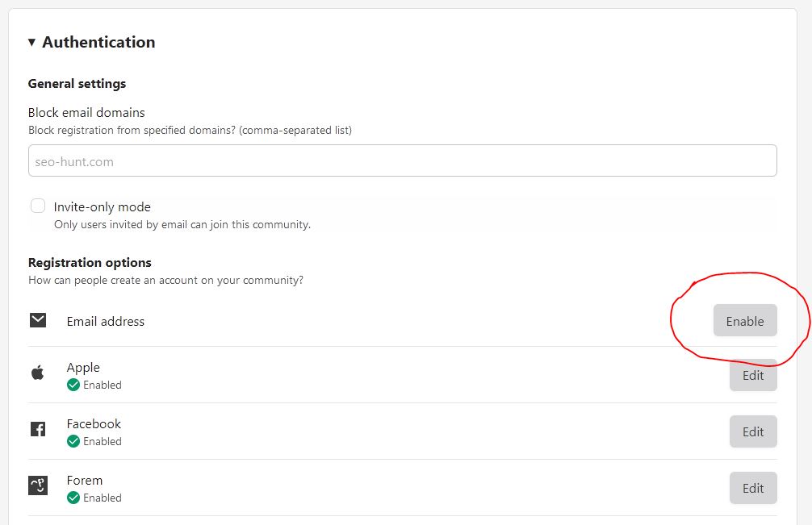Click the Authentication section heading

pos(98,43)
